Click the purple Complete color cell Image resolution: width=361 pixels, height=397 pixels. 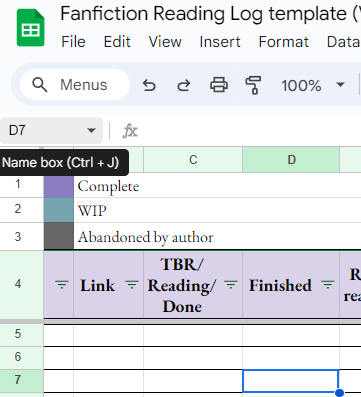pyautogui.click(x=59, y=186)
